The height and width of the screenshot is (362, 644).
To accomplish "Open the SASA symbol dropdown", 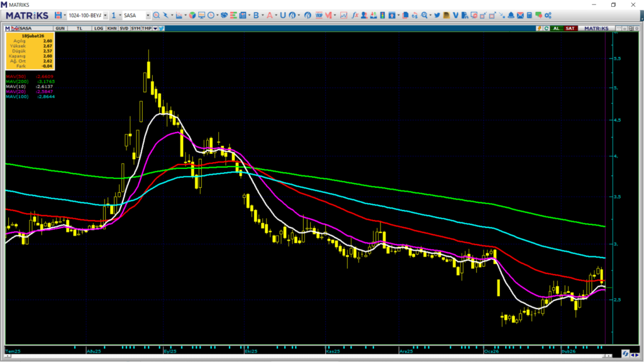I will tap(148, 15).
